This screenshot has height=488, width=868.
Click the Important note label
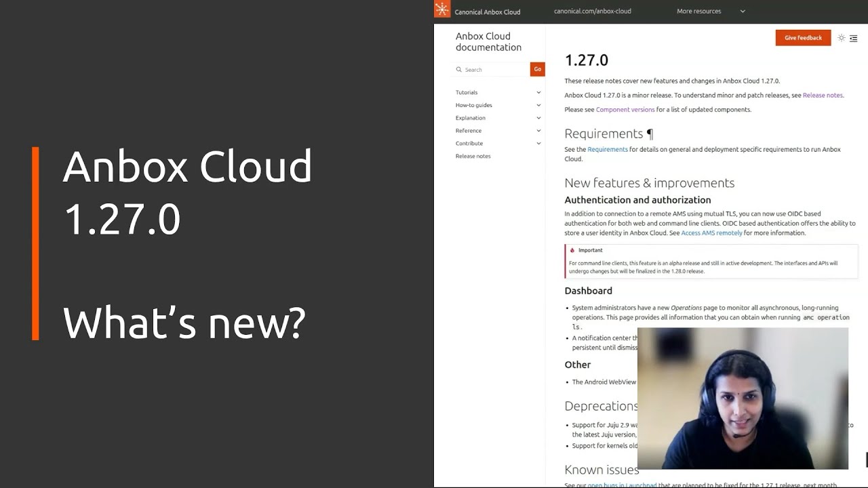(591, 250)
